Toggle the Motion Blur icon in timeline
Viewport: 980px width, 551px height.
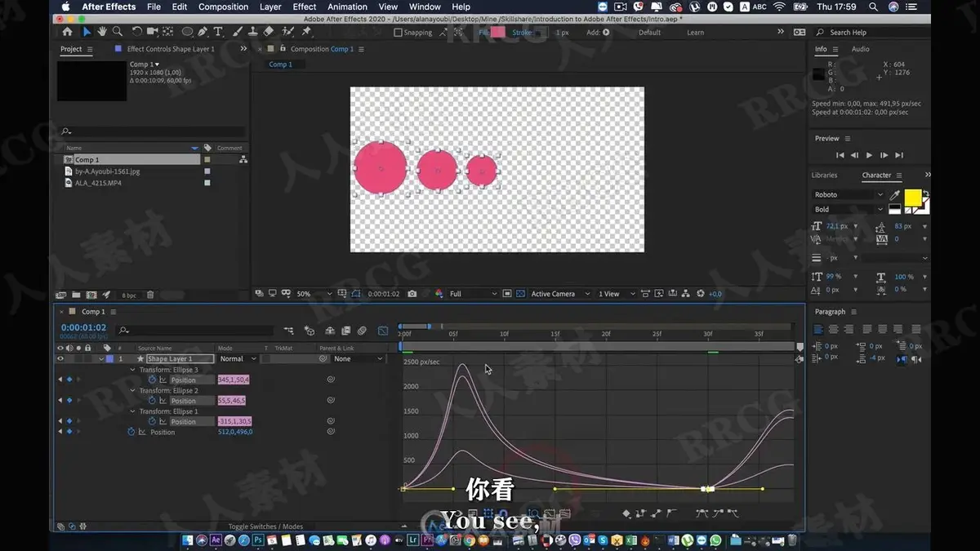tap(362, 331)
